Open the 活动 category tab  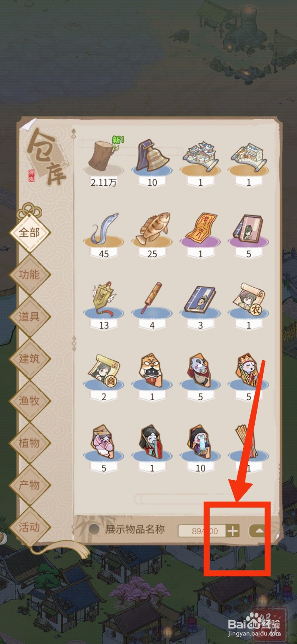click(x=29, y=526)
